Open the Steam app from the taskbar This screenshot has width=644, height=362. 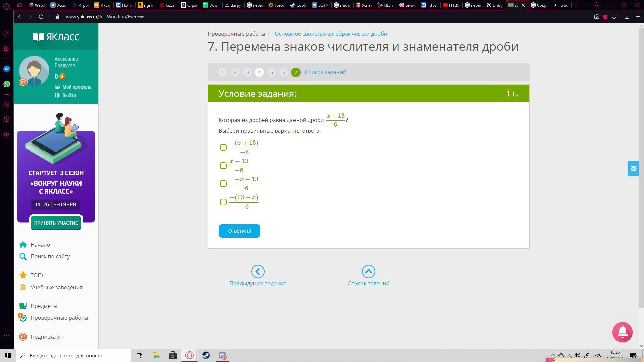[x=206, y=355]
